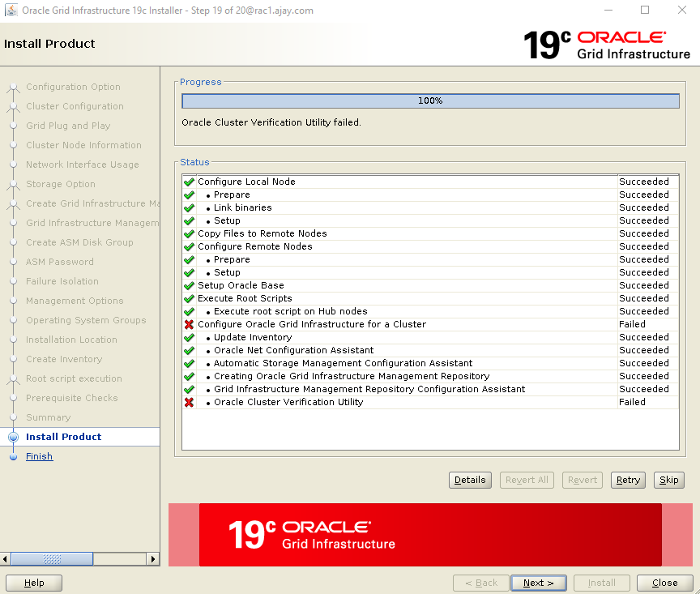Skip the failed verification step
This screenshot has height=594, width=700.
coord(668,480)
